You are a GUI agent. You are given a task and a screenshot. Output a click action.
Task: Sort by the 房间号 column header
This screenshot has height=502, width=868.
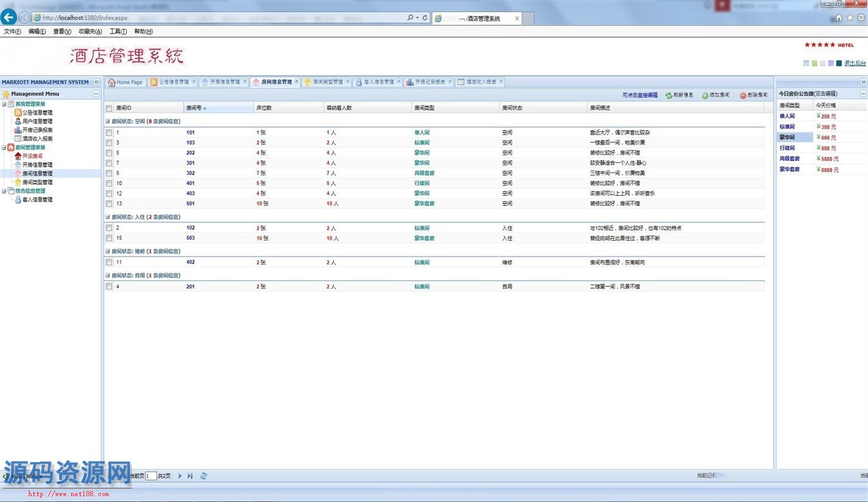coord(219,108)
